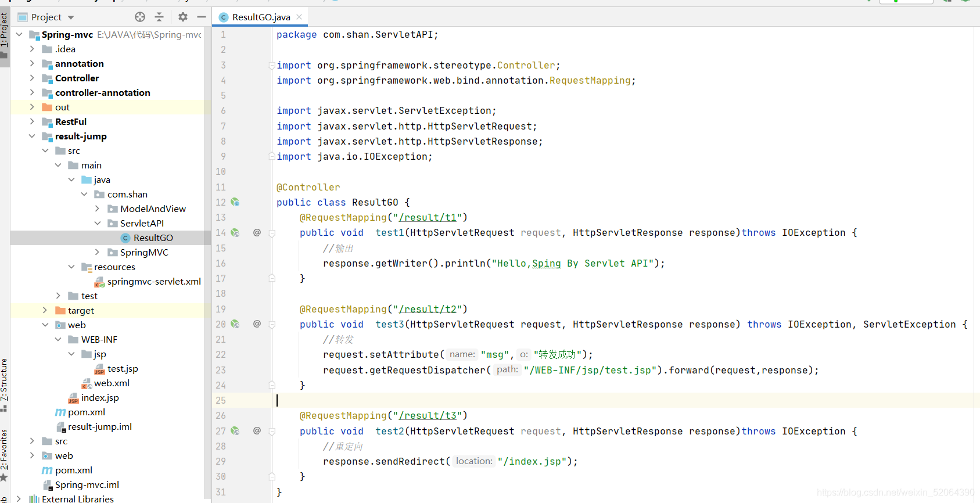
Task: Click the @Controller annotation on line 11
Action: (x=308, y=187)
